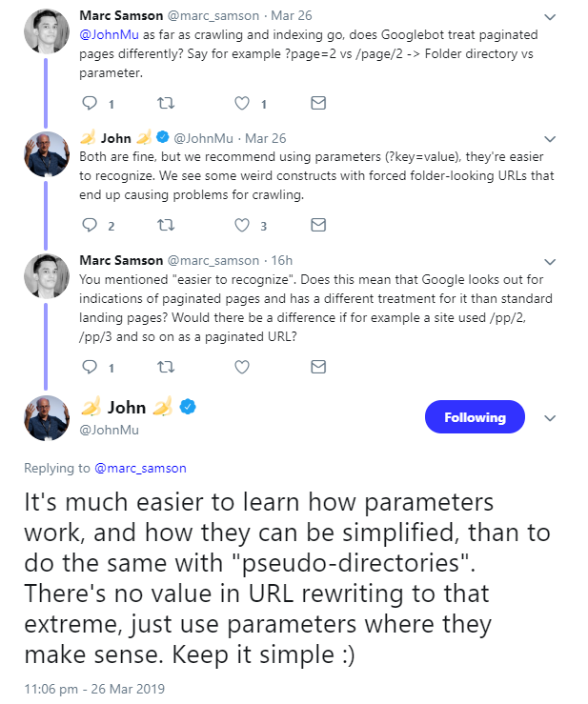Share John's Mar 26 tweet by message

pyautogui.click(x=318, y=225)
